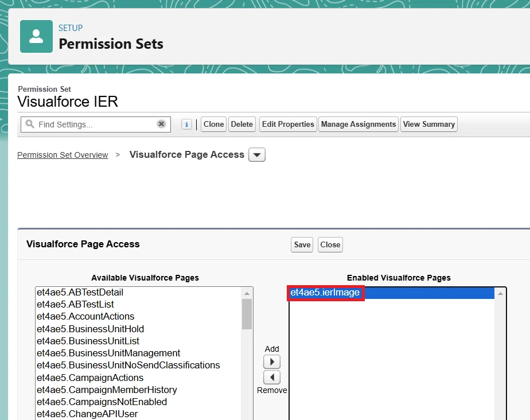530x420 pixels.
Task: Select et4ae5.BusinessUnitHold page
Action: click(138, 329)
